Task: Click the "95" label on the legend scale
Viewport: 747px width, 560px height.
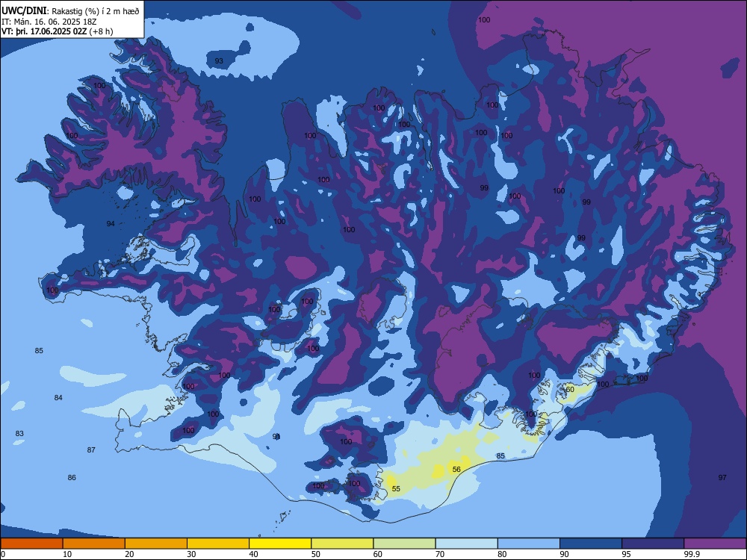Action: click(627, 554)
